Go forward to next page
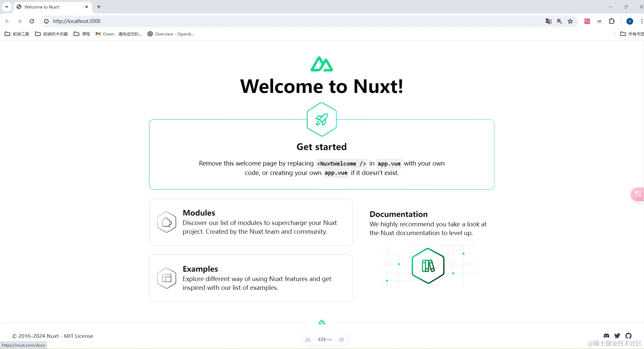Viewport: 644px width, 349px height. pos(20,21)
